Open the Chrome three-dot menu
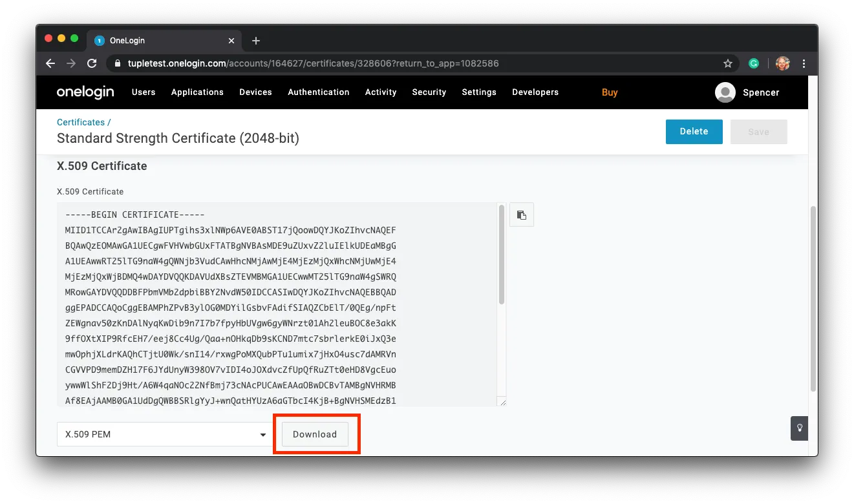The width and height of the screenshot is (854, 504). [x=804, y=63]
